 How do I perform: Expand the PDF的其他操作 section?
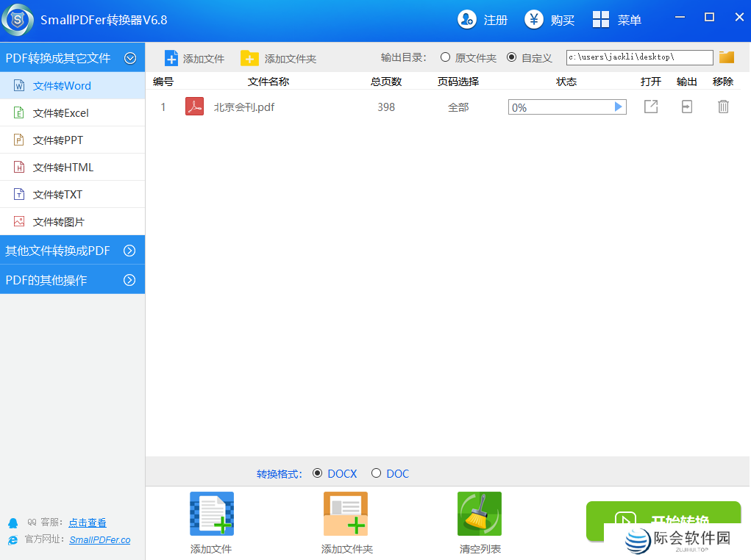pos(130,280)
